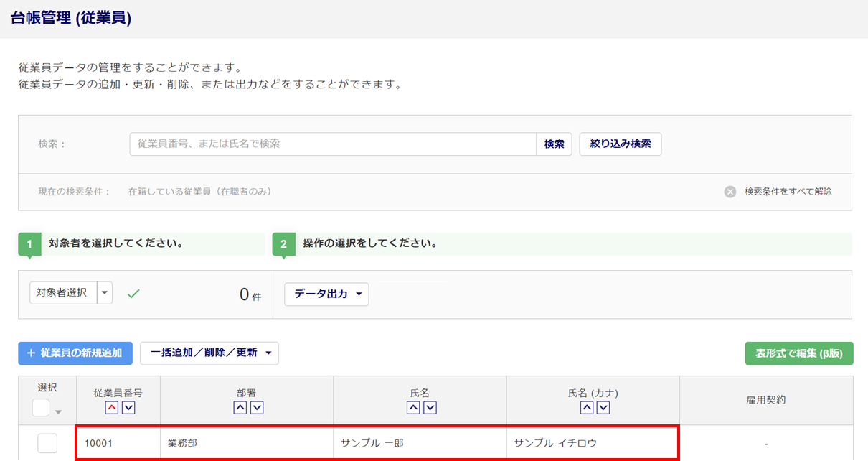Sort 従業員番号 descending with down arrow
Viewport: 868px width, 461px height.
(128, 408)
